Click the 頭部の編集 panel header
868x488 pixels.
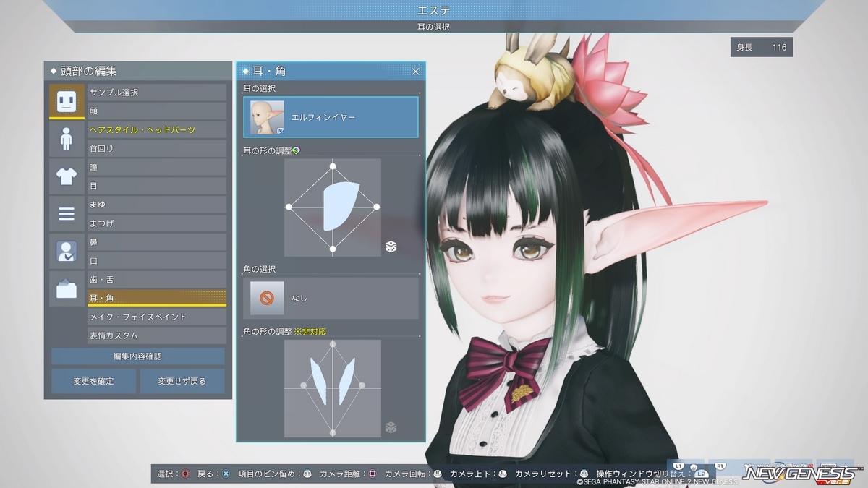click(x=137, y=71)
